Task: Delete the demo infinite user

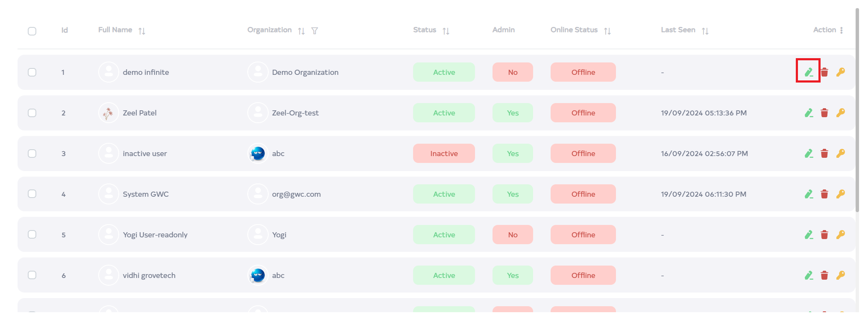Action: (824, 72)
